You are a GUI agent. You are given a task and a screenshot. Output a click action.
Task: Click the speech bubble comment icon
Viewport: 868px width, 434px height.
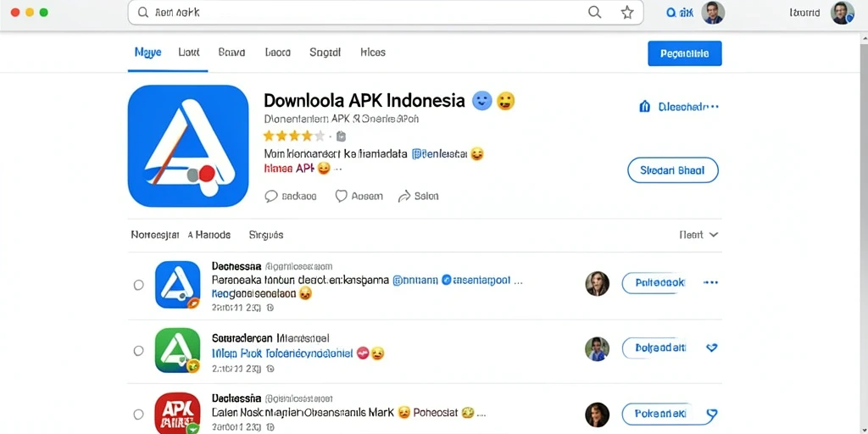271,196
